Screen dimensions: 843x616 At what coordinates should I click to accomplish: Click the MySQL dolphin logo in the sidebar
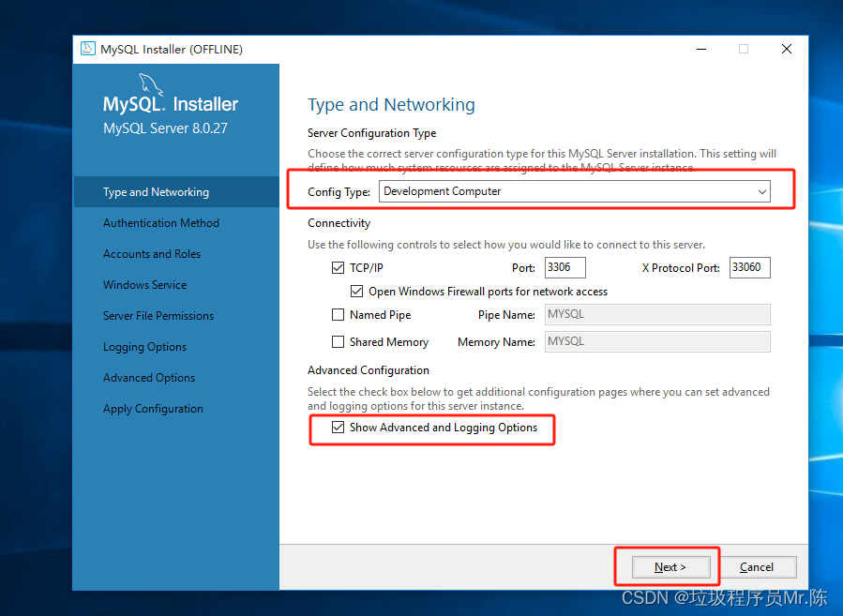[x=151, y=85]
